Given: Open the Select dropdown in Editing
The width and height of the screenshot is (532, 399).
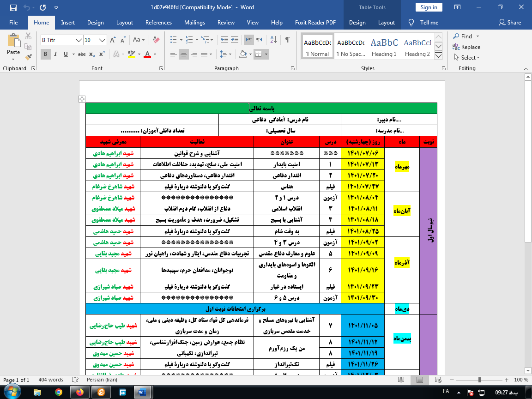Looking at the screenshot, I should coord(467,58).
